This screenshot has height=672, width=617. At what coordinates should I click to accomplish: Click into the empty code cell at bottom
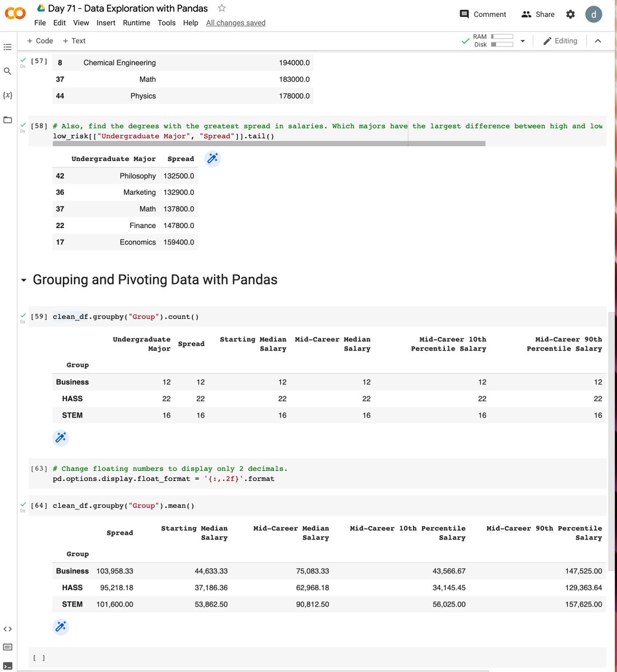pos(328,658)
